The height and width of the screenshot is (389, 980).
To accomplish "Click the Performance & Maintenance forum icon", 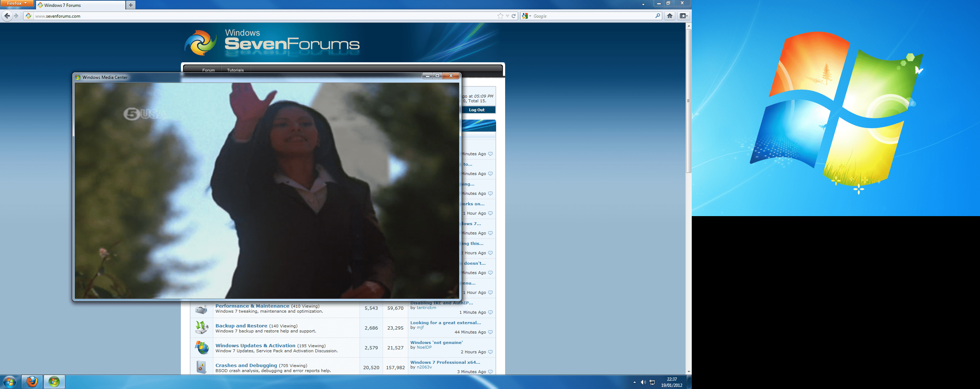I will (201, 309).
